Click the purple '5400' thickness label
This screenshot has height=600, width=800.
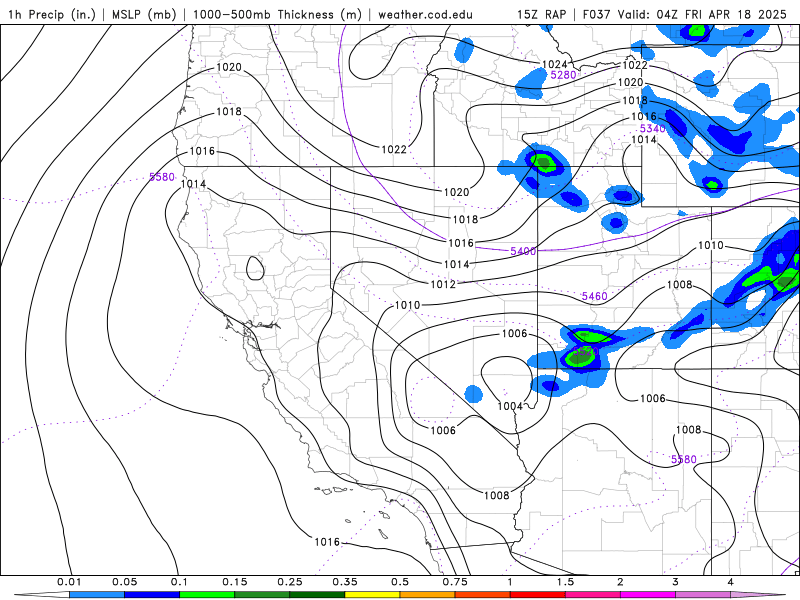click(523, 251)
